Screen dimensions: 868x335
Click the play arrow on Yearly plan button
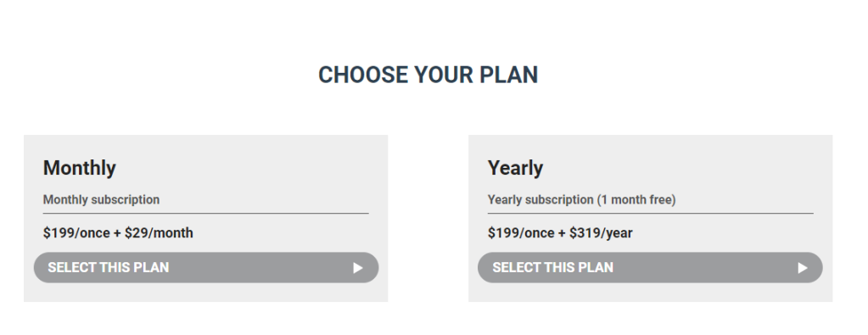tap(802, 268)
